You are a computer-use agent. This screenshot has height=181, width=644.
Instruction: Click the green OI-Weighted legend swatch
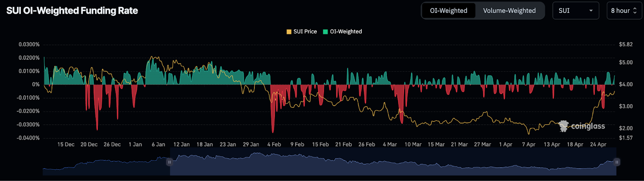pyautogui.click(x=325, y=32)
